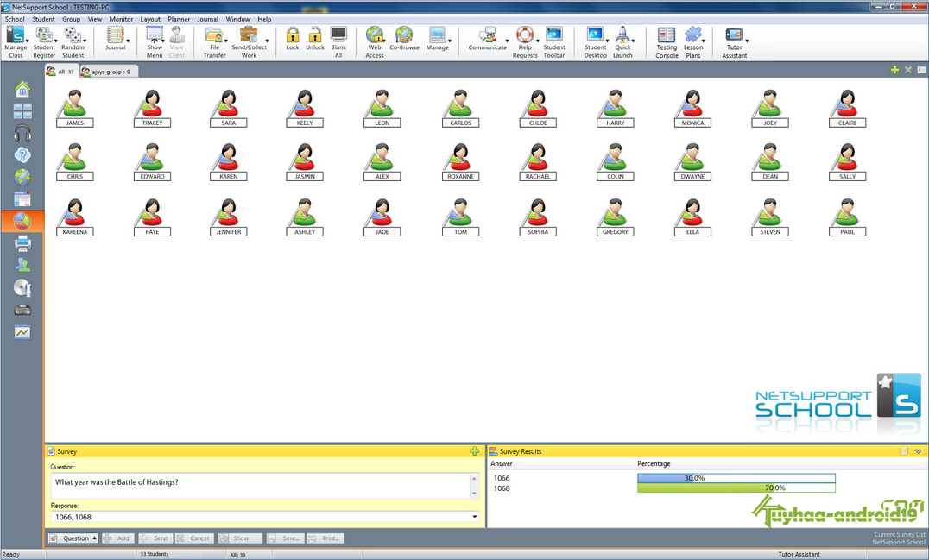The height and width of the screenshot is (560, 929).
Task: Open the Testing Console
Action: [667, 42]
